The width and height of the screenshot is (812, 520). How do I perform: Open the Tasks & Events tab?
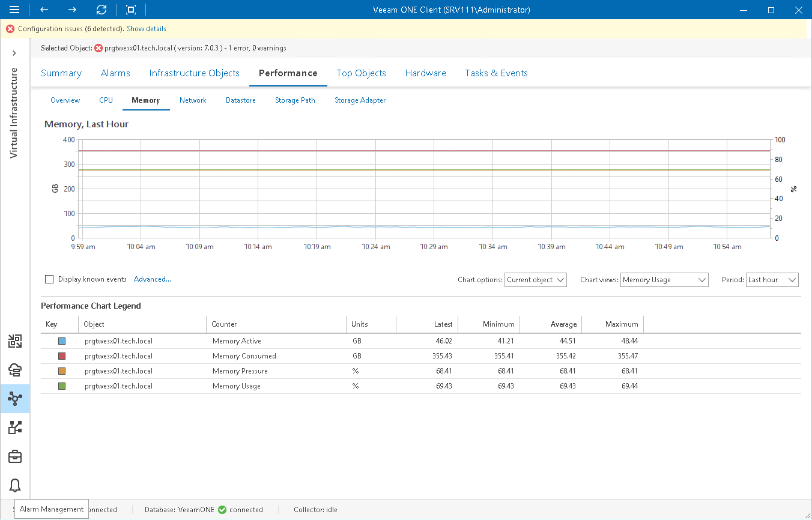(x=497, y=73)
